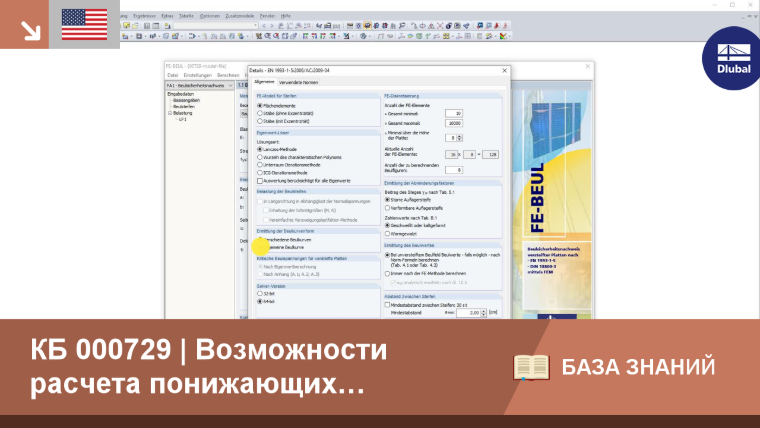
Task: Click the US flag language icon
Action: tap(84, 24)
